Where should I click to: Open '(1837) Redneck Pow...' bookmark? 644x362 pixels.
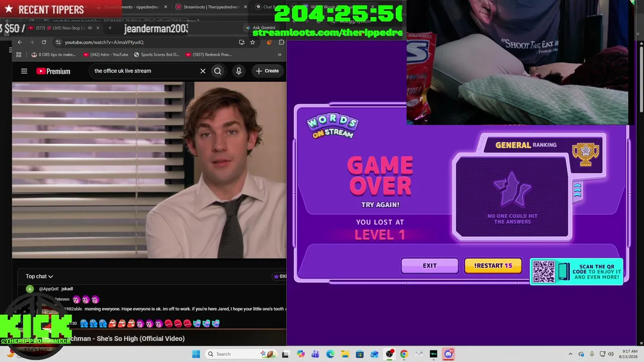coord(208,54)
